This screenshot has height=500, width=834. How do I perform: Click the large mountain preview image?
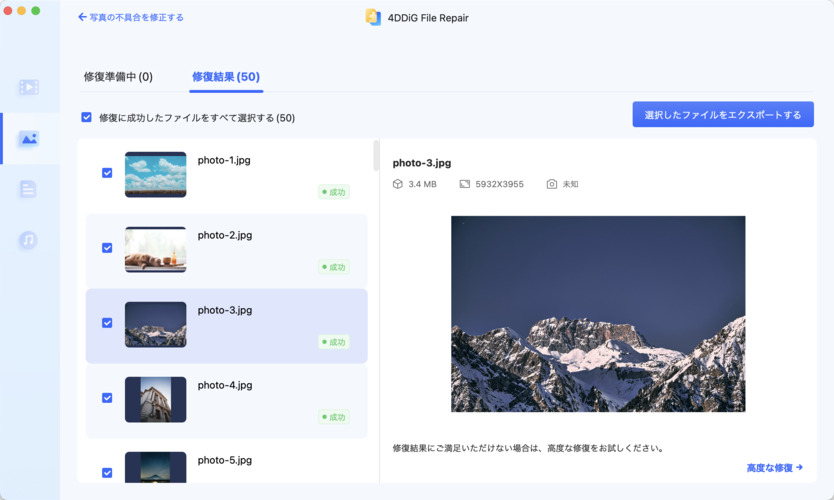[598, 314]
